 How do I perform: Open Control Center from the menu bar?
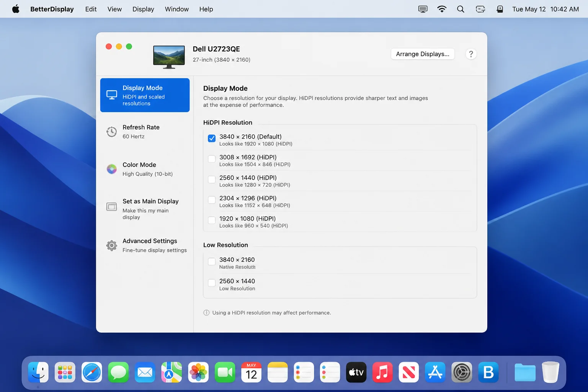point(480,9)
